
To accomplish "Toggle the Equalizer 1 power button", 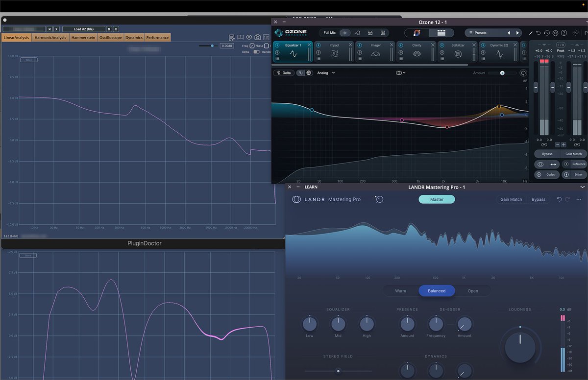I will [277, 45].
